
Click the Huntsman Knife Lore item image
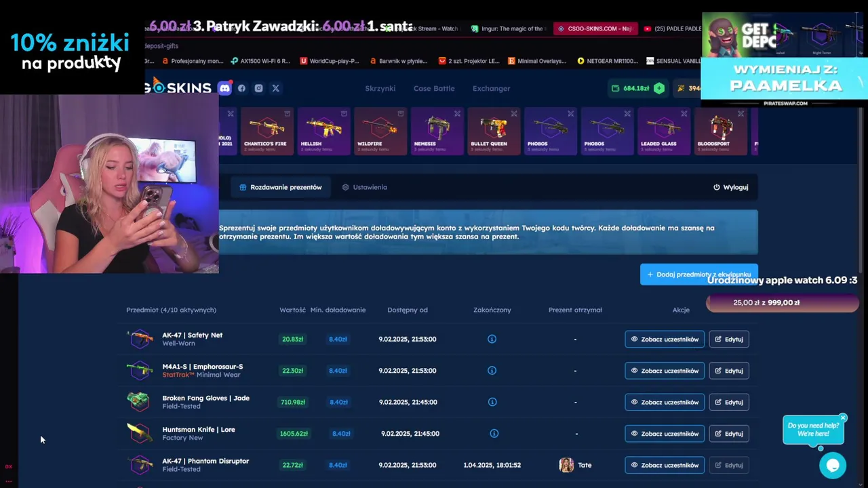click(x=140, y=433)
